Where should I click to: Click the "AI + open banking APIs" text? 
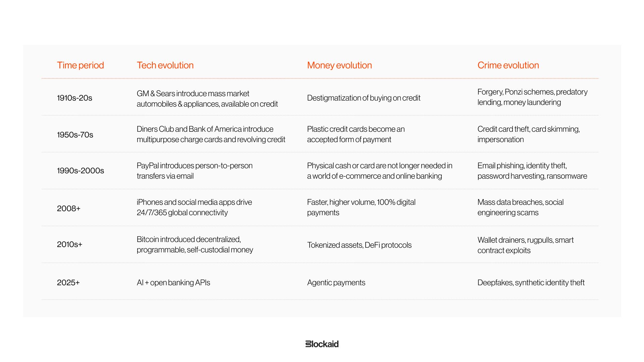(x=173, y=283)
